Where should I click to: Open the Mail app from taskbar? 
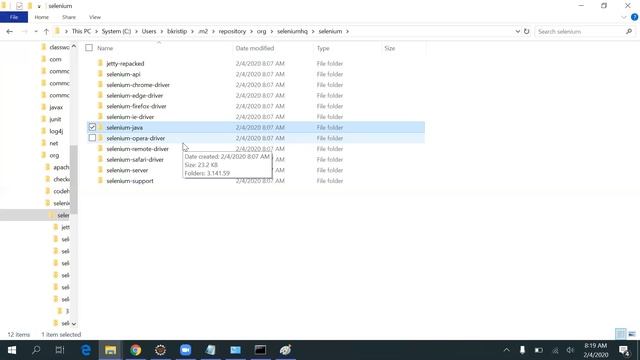pyautogui.click(x=236, y=350)
